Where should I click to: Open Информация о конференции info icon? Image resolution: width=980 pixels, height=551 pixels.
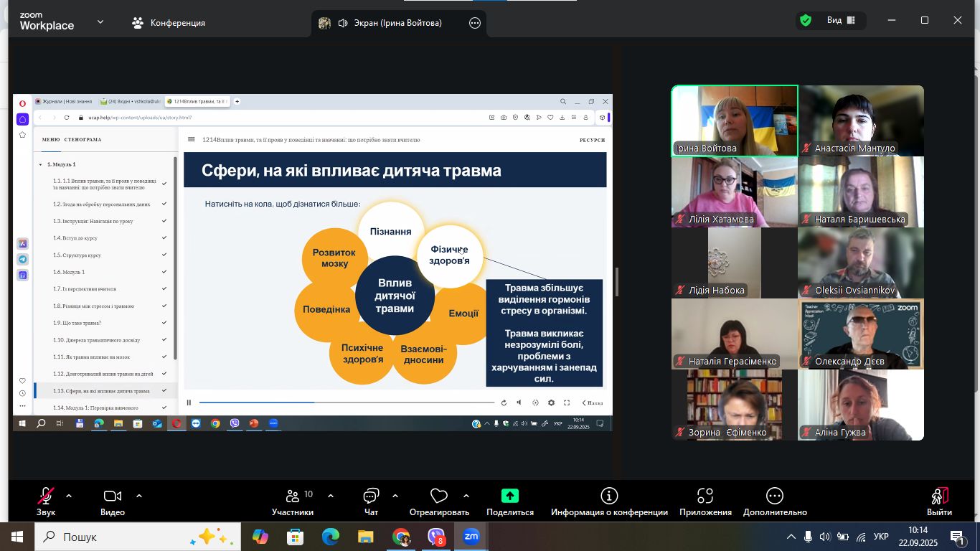coord(609,500)
